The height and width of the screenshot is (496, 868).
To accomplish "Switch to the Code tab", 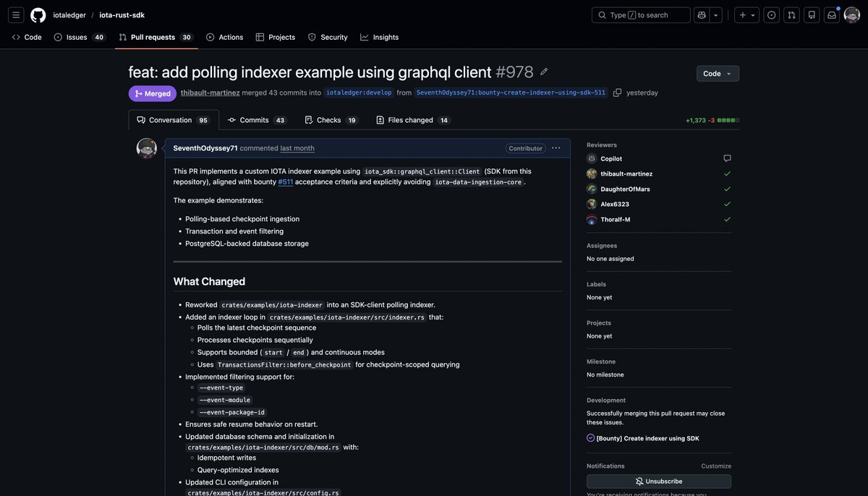I will (27, 37).
